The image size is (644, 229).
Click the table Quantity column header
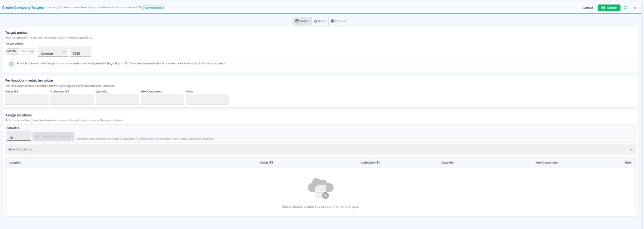click(x=448, y=163)
